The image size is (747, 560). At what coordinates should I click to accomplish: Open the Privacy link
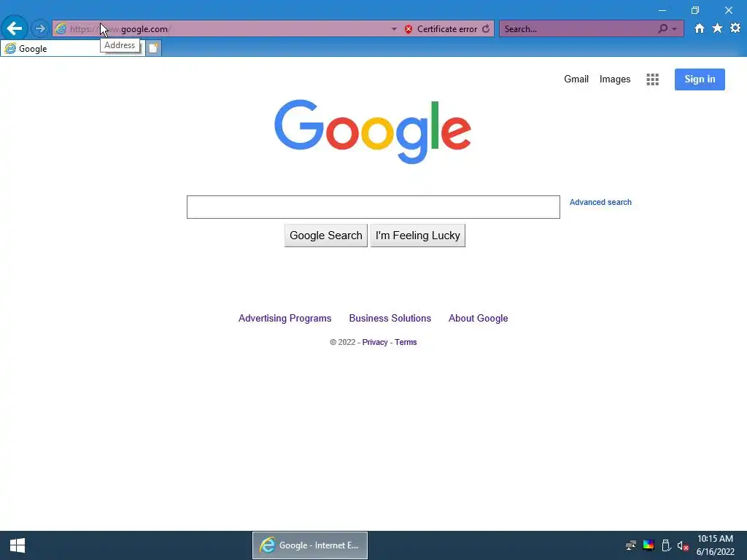[x=374, y=342]
